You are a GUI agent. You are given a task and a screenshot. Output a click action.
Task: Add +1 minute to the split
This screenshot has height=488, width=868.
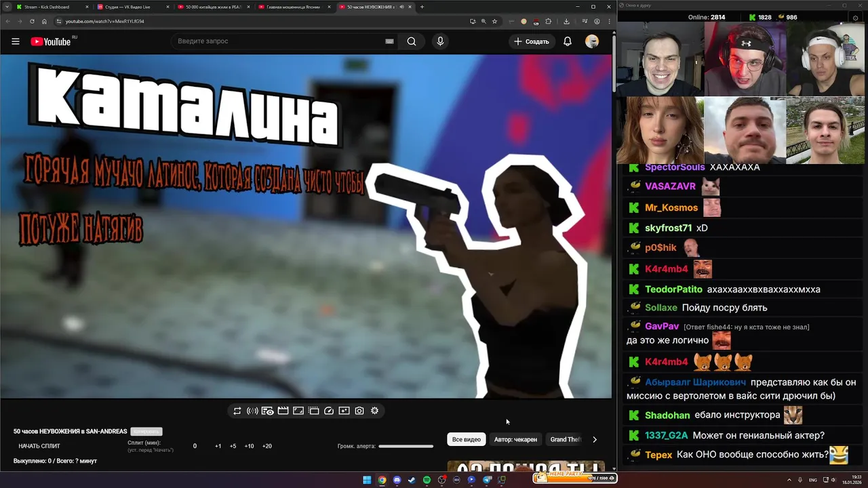pyautogui.click(x=218, y=446)
